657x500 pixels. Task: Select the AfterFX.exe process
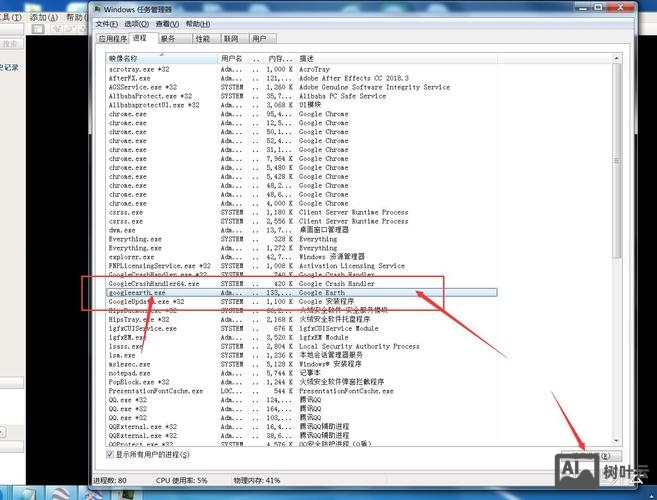pyautogui.click(x=129, y=78)
